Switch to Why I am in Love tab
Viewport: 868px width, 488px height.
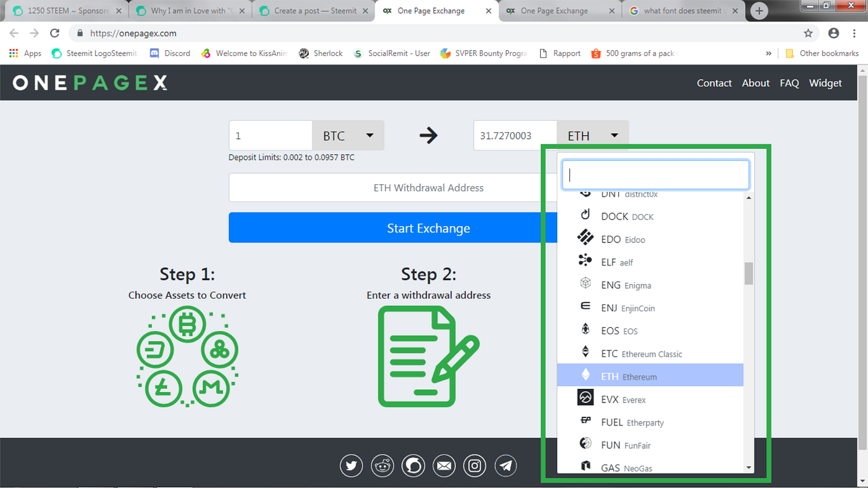pos(189,11)
